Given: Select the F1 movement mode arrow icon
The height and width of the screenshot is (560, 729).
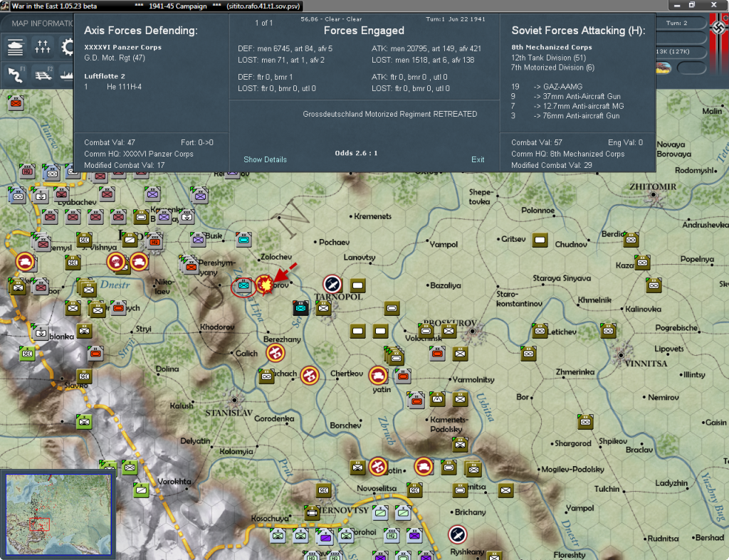Looking at the screenshot, I should (x=16, y=74).
